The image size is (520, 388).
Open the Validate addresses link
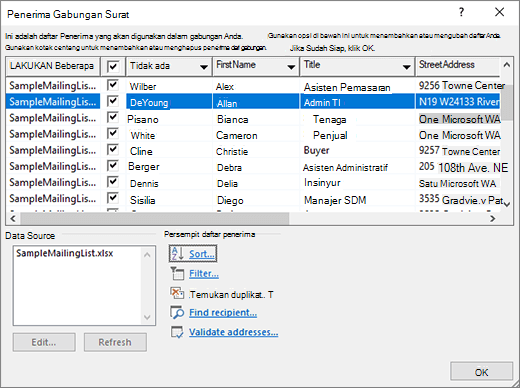click(x=233, y=332)
